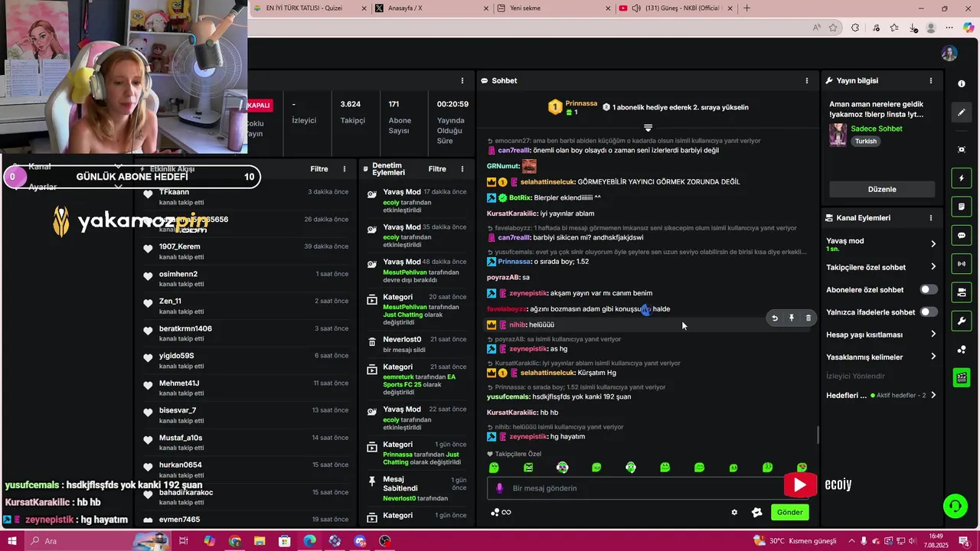Image resolution: width=980 pixels, height=551 pixels.
Task: Click the chat scrollbar
Action: click(x=817, y=434)
